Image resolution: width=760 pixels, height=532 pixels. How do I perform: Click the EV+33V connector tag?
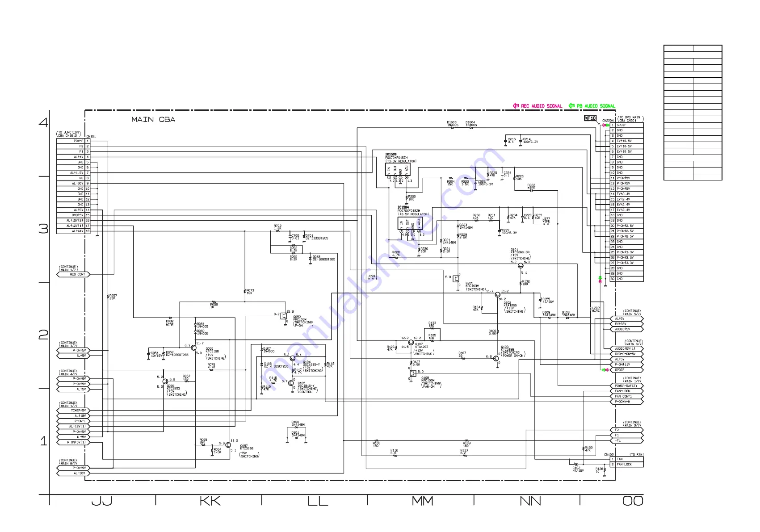coord(627,324)
